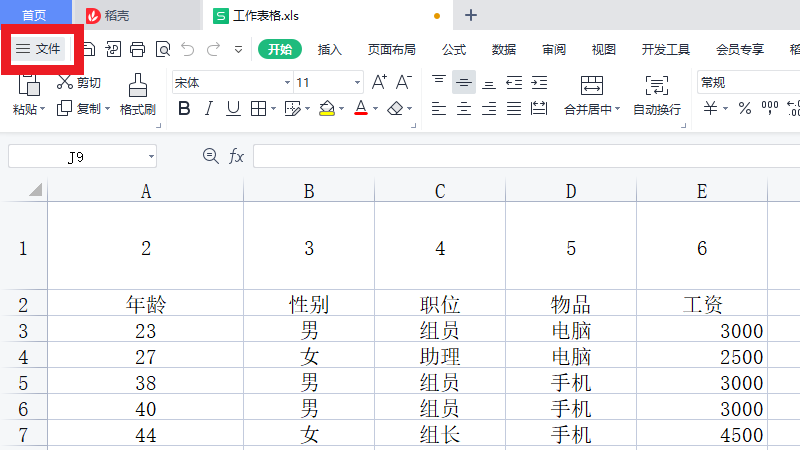Click the fx insert function icon

coord(237,156)
